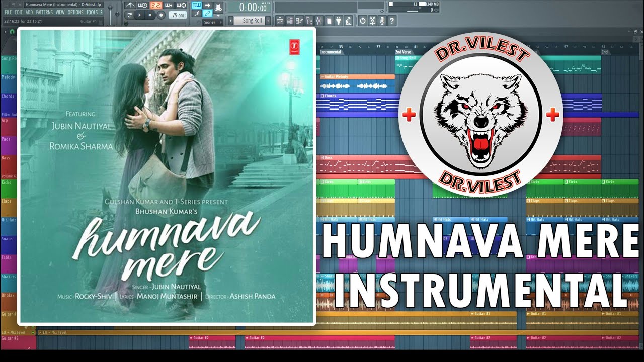Click the document pages icon in toolbar
The image size is (644, 362).
point(329,21)
